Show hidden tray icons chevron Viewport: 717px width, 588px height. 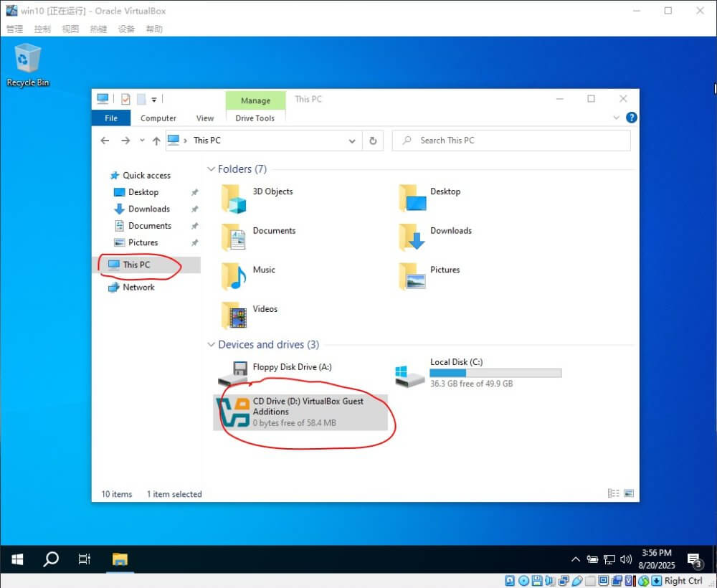(576, 559)
